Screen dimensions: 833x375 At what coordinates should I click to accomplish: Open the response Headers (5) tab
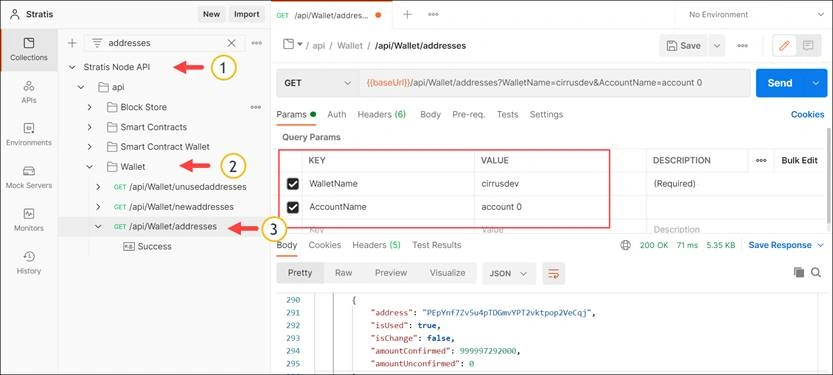(377, 245)
